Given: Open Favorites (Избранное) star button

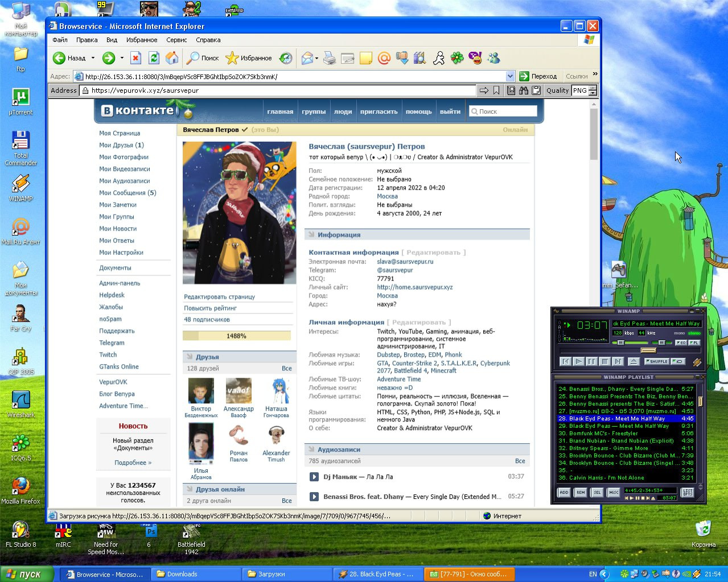Looking at the screenshot, I should tap(249, 58).
